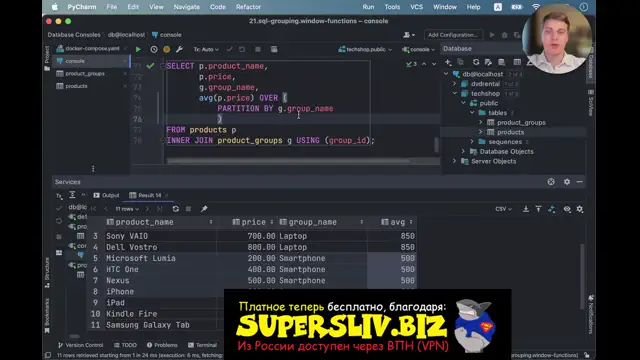
Task: Minimize the Services panel with hide icon
Action: (x=580, y=182)
